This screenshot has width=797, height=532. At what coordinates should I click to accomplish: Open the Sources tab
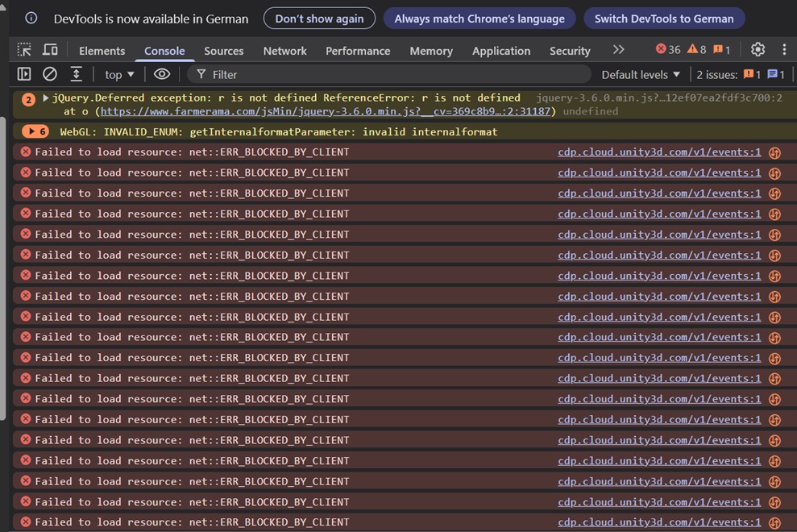(224, 51)
